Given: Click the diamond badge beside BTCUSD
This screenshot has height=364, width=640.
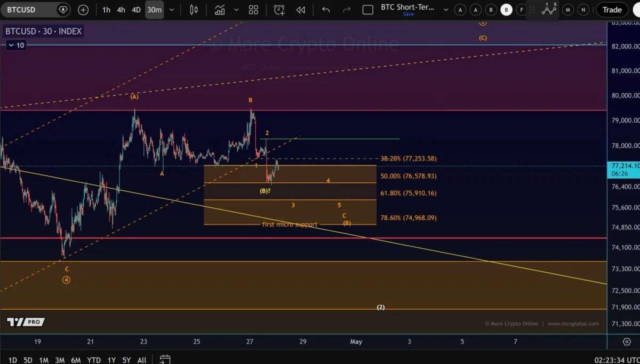Looking at the screenshot, I should [63, 10].
